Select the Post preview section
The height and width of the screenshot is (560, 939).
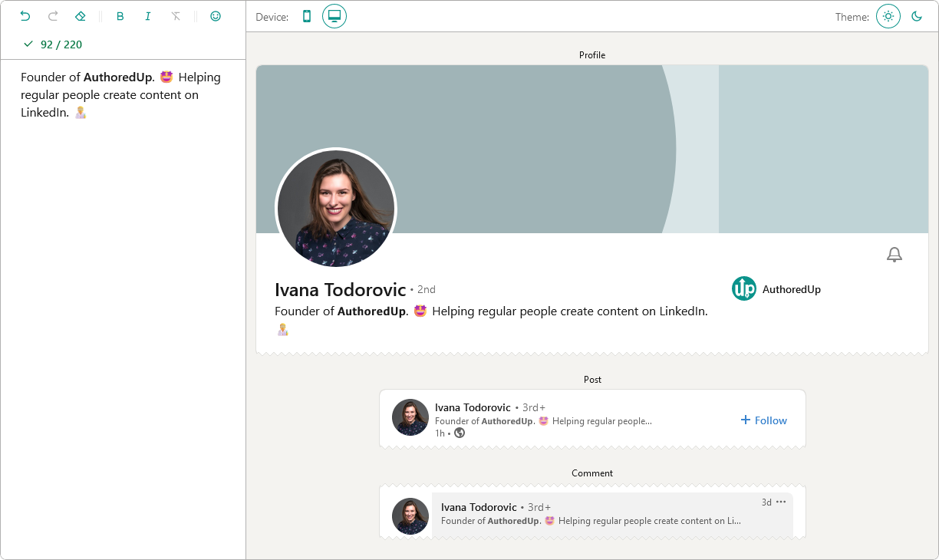pyautogui.click(x=591, y=379)
